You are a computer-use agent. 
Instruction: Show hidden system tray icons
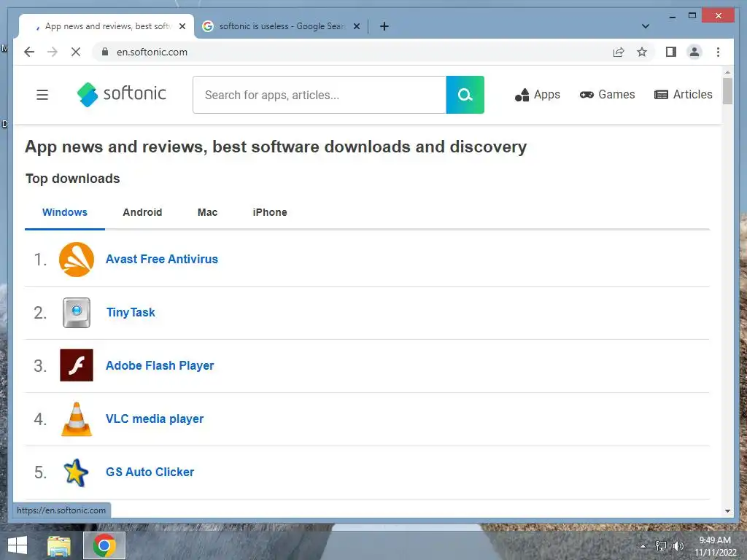[x=643, y=545]
